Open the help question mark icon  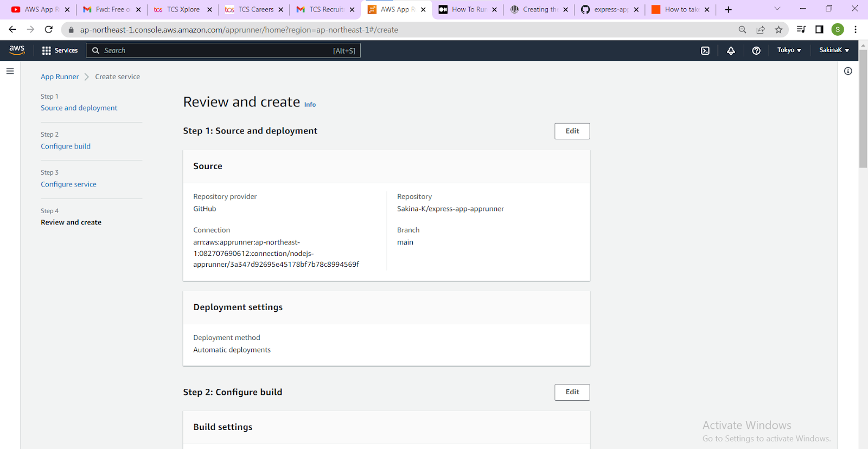pos(756,50)
